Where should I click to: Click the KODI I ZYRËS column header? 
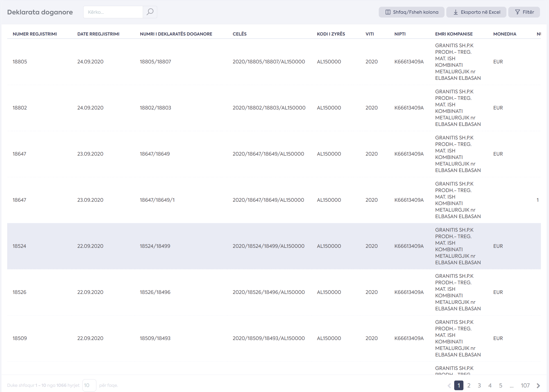click(331, 34)
